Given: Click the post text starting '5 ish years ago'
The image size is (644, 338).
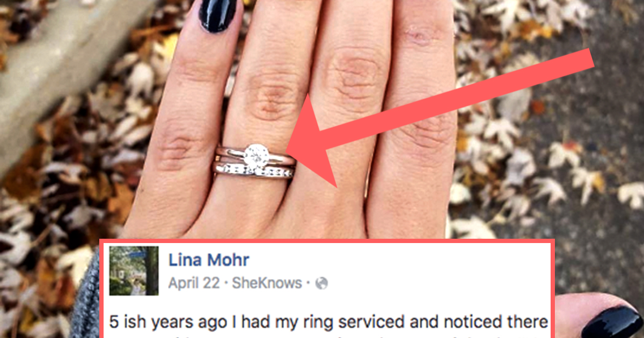Looking at the screenshot, I should (x=328, y=322).
